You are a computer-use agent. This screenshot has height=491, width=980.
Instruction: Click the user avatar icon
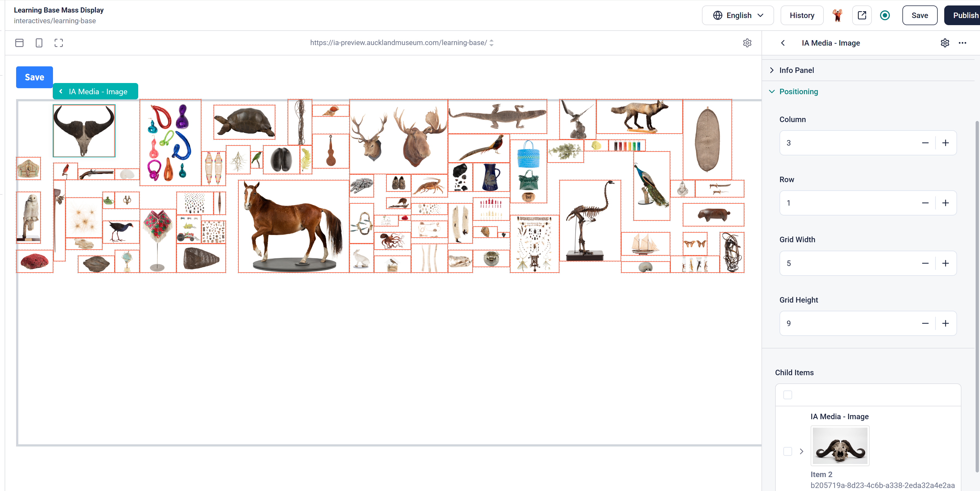click(x=837, y=15)
